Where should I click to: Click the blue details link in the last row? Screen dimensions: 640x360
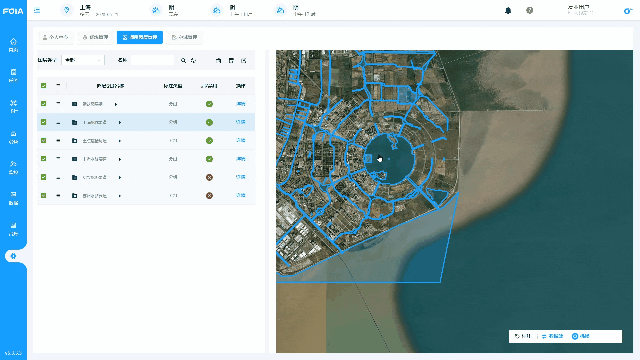coord(241,196)
